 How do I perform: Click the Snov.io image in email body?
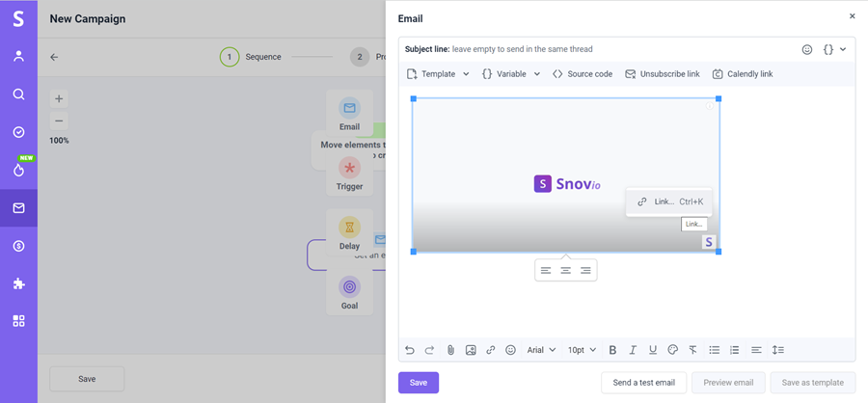tap(566, 175)
